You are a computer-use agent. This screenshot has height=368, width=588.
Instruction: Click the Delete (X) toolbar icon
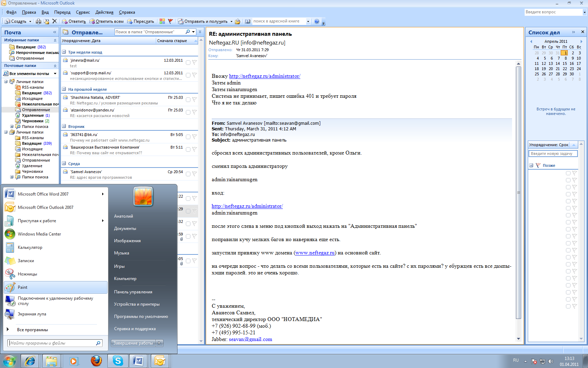point(55,21)
